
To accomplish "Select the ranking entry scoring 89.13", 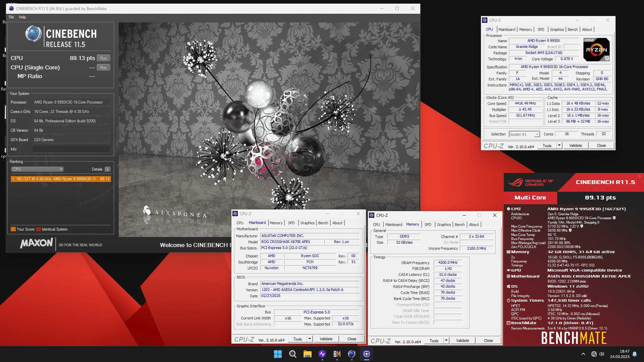I will pos(61,179).
